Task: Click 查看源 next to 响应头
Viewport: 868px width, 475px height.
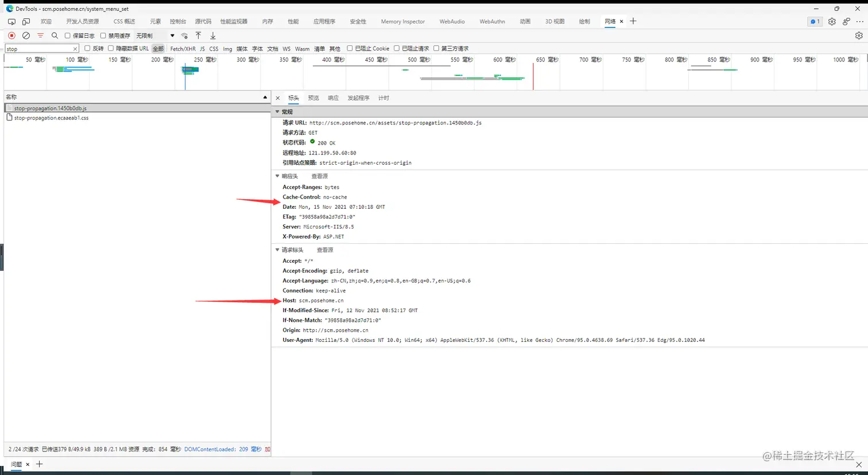Action: 319,176
